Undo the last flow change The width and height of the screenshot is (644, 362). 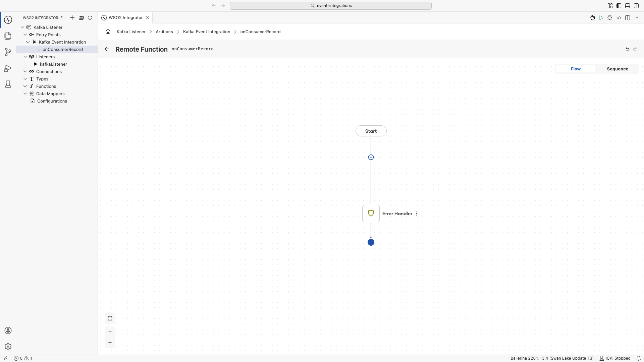[628, 49]
